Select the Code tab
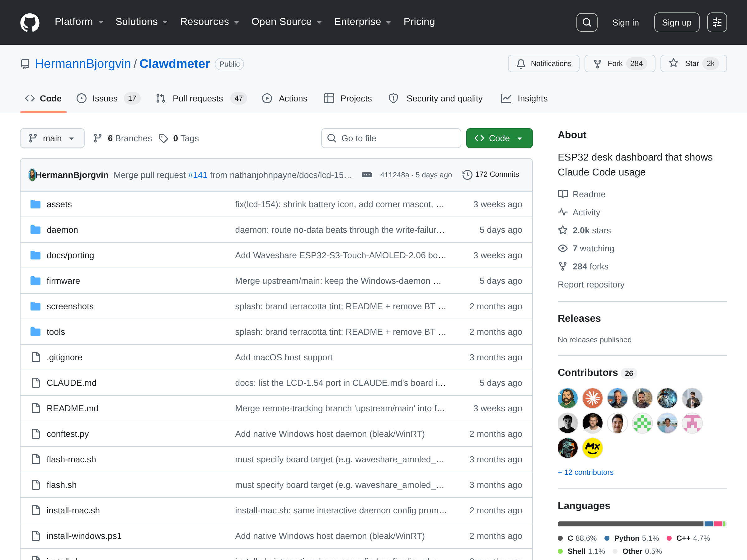The image size is (747, 560). (x=43, y=99)
